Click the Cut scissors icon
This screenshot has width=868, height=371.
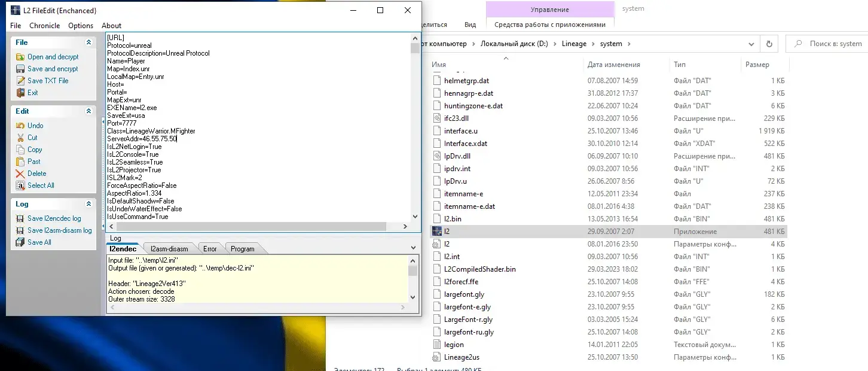point(20,138)
